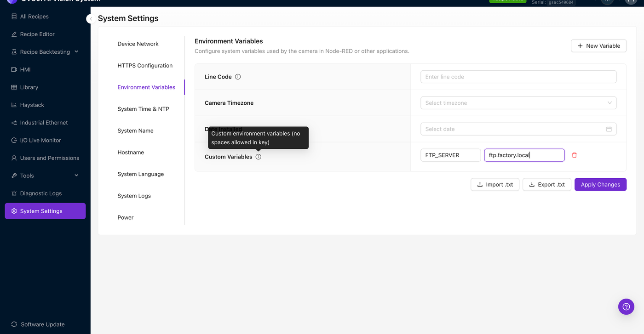644x334 pixels.
Task: Expand the Tools submenu chevron
Action: 76,175
